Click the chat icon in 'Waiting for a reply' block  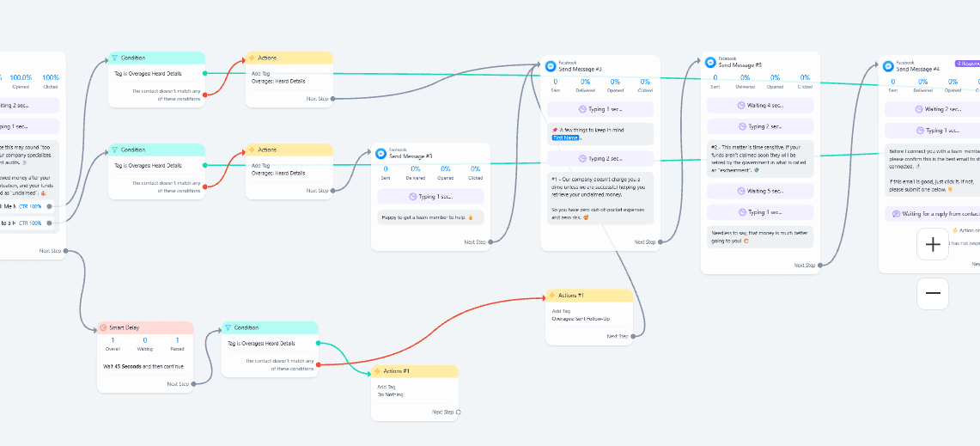tap(896, 213)
